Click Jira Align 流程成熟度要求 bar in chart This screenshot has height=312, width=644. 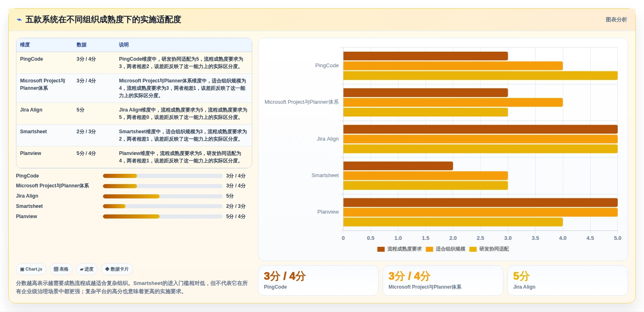[480, 130]
